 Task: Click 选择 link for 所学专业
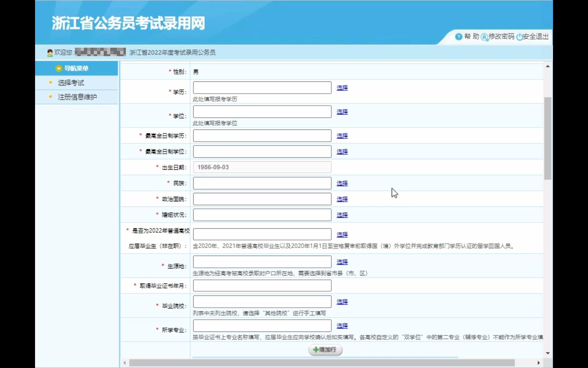click(342, 326)
